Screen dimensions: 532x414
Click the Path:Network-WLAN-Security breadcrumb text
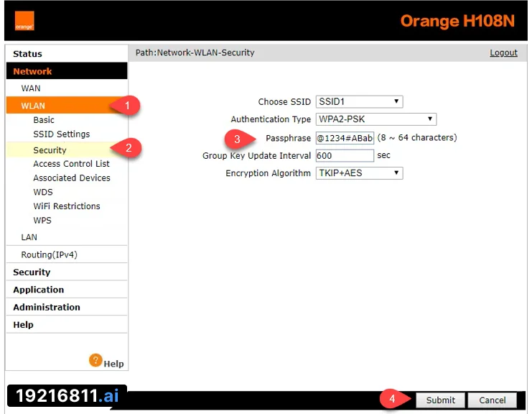pyautogui.click(x=195, y=52)
